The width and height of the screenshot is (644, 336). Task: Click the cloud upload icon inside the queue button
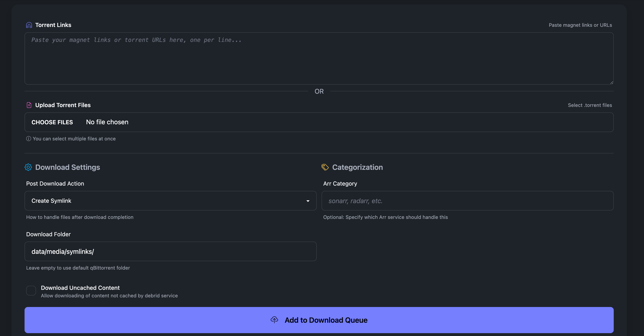click(x=274, y=320)
